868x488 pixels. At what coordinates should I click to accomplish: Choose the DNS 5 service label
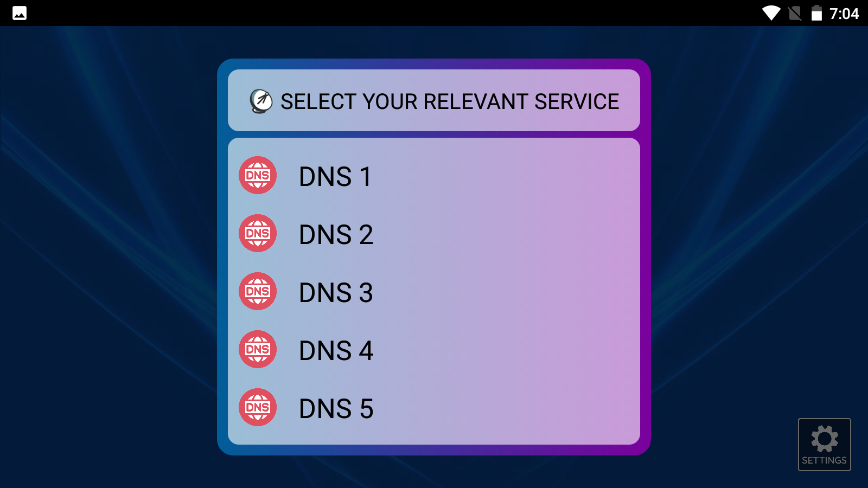(336, 409)
